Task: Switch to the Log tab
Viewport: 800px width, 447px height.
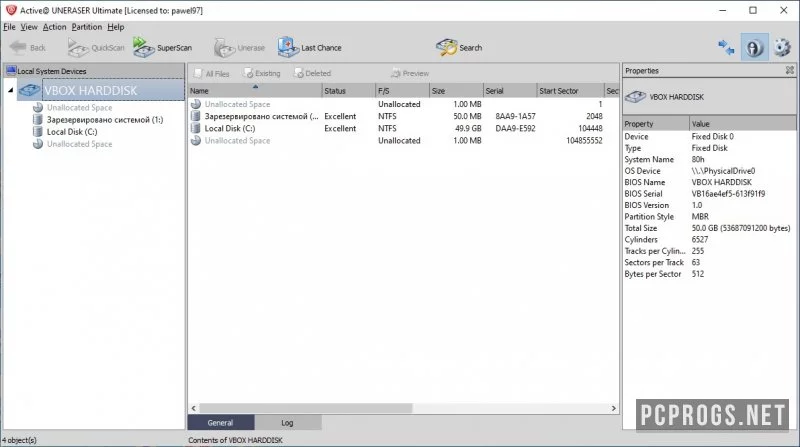Action: [287, 423]
